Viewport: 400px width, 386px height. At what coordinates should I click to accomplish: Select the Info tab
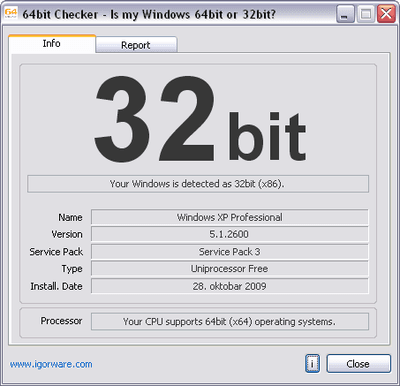52,44
